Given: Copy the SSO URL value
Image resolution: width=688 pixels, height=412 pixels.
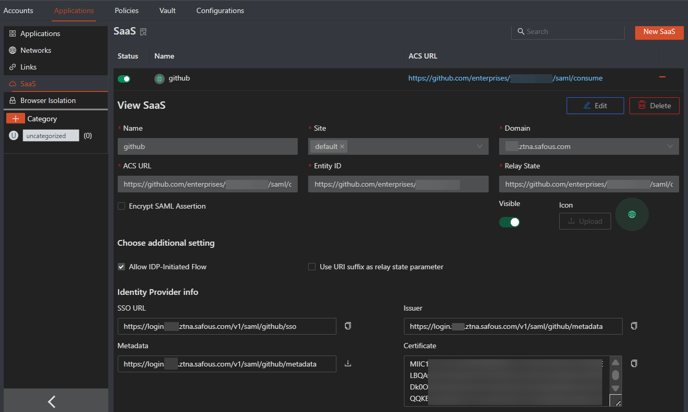Looking at the screenshot, I should [348, 326].
